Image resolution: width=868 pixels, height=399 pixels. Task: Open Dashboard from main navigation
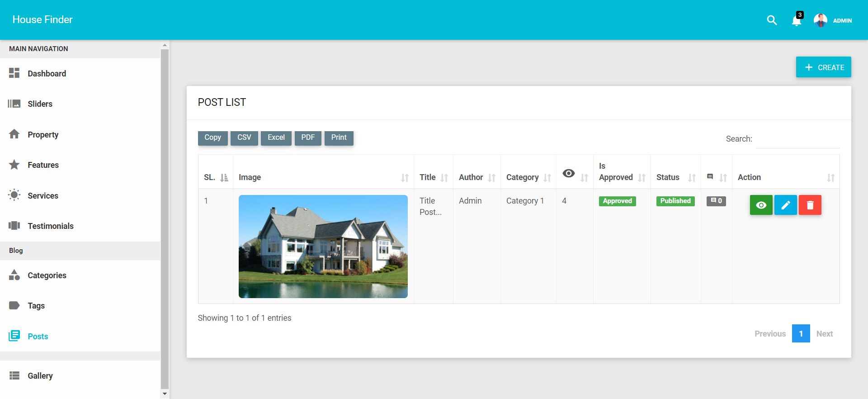[80, 73]
